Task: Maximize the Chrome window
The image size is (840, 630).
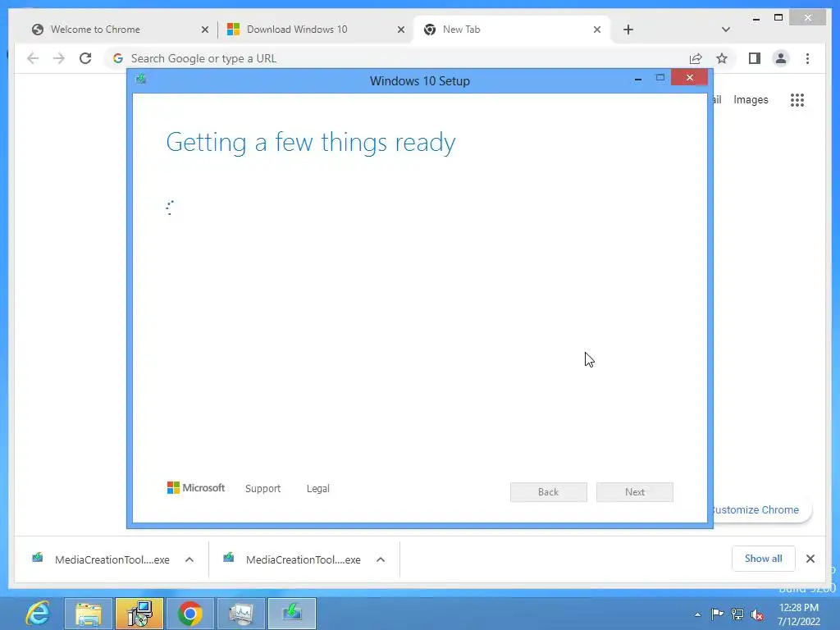Action: pos(778,18)
